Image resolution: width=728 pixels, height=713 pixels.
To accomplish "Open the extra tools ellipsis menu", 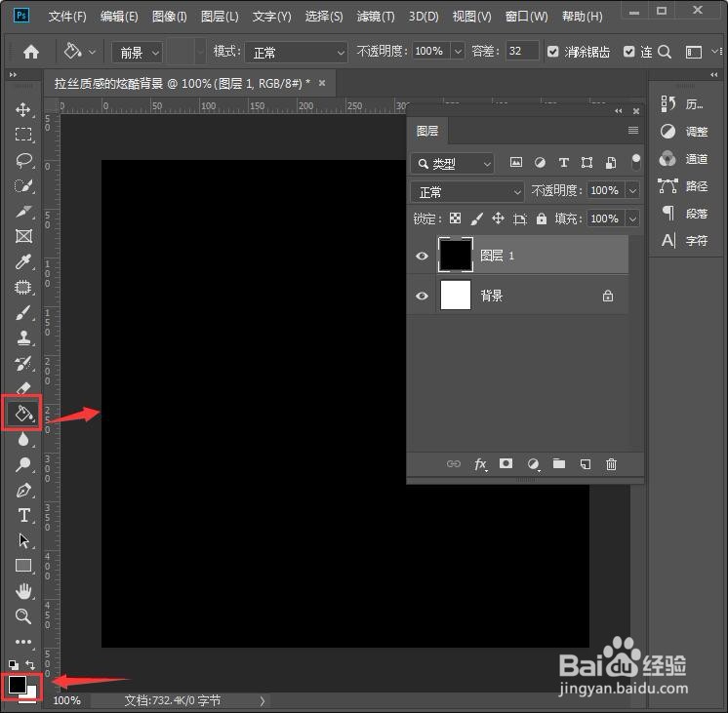I will click(x=23, y=642).
